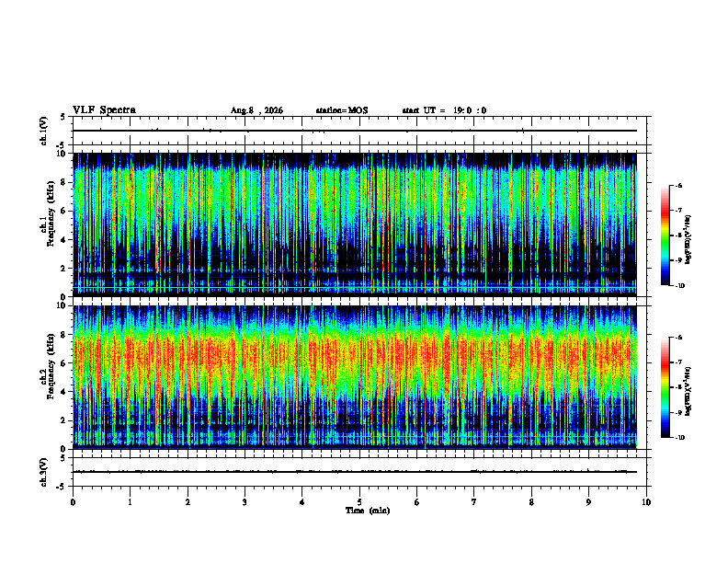Click tick label "3" on the Time axis
The width and height of the screenshot is (728, 563).
245,502
